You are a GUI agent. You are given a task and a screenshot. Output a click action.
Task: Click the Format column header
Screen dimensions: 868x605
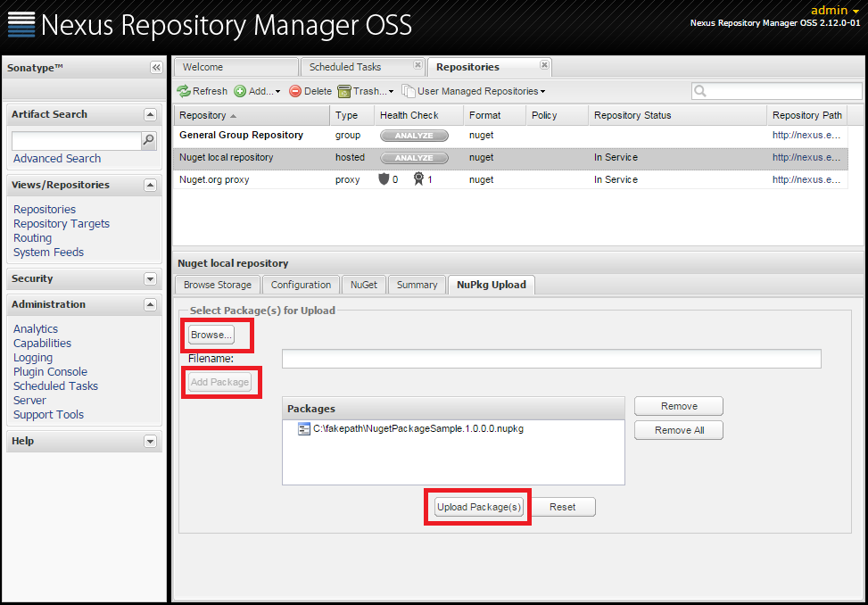point(495,115)
